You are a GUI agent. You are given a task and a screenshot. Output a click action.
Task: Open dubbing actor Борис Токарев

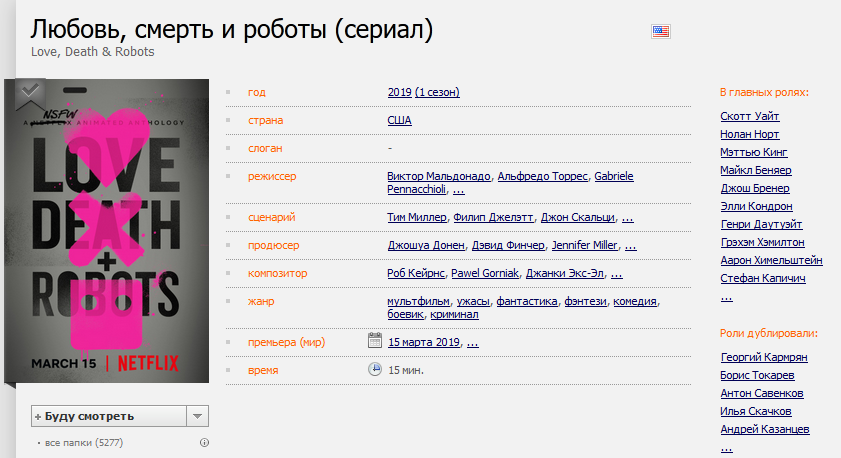coord(757,375)
